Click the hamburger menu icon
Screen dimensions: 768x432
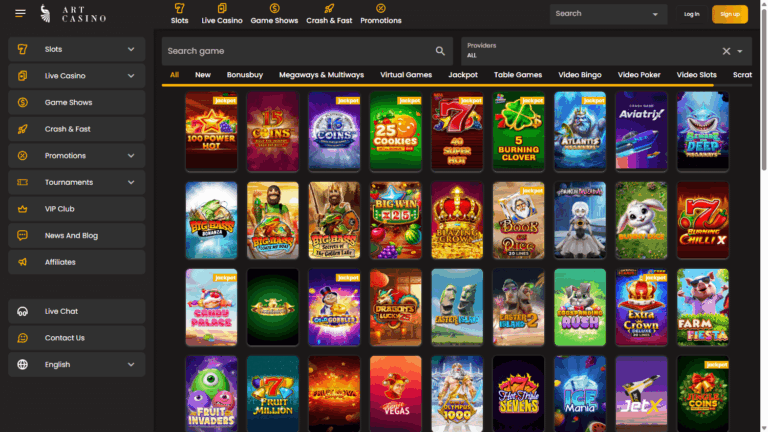(x=20, y=13)
